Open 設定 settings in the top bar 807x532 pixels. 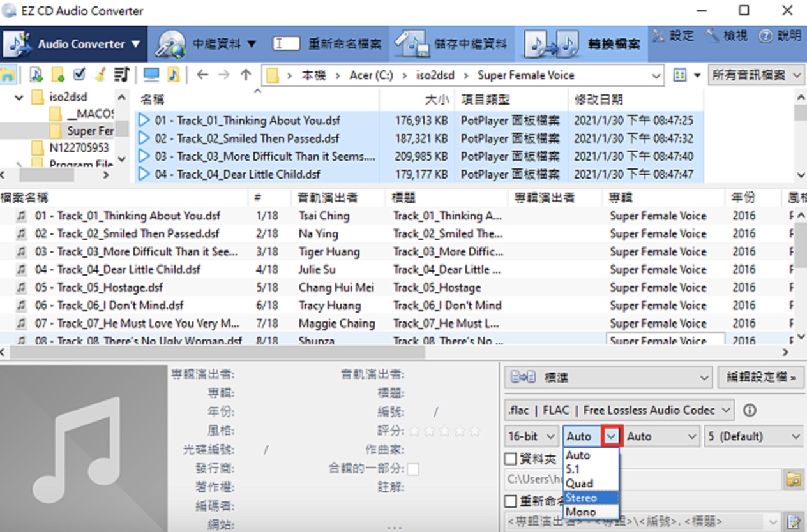tap(673, 36)
